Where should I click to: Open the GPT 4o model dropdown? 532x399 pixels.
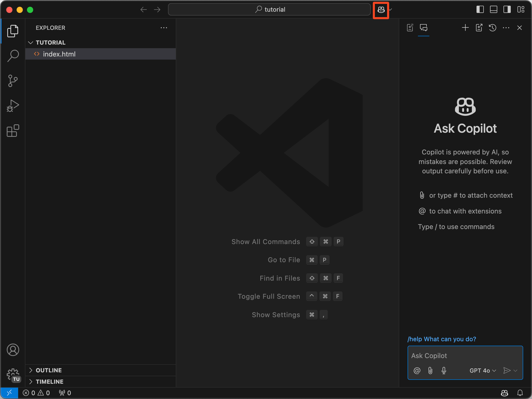482,370
